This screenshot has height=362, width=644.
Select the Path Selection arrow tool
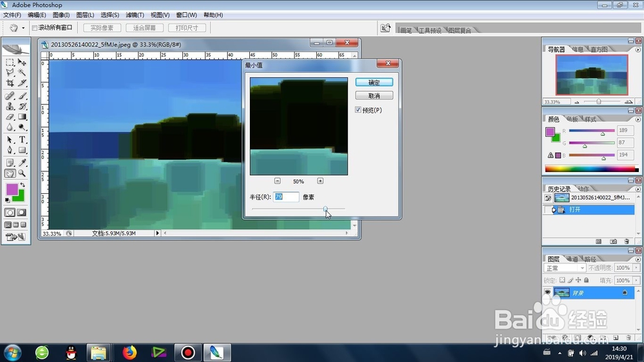(10, 140)
